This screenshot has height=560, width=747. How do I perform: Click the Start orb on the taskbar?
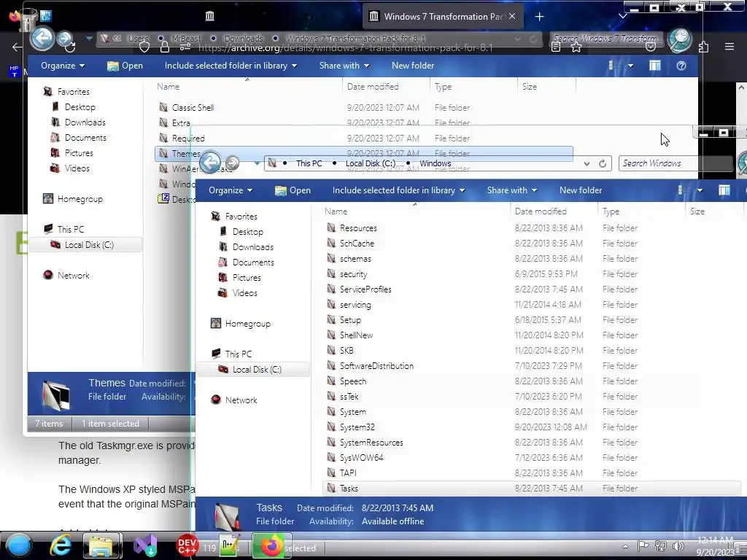click(x=19, y=545)
